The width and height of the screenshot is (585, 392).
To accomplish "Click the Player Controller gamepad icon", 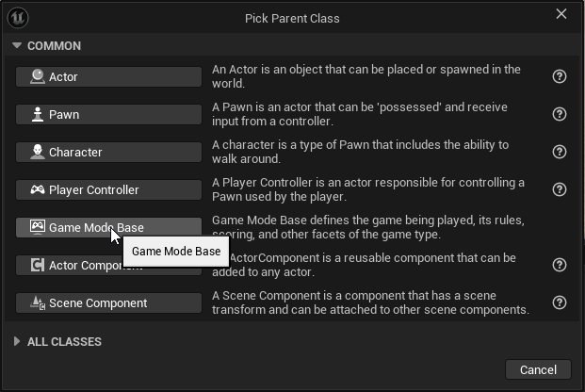I will point(38,189).
